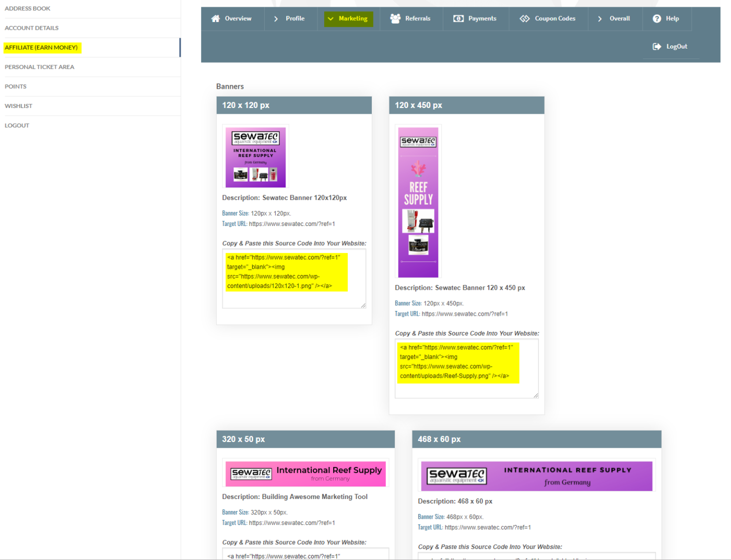
Task: Click the 120x450 banner source code textarea
Action: point(467,368)
